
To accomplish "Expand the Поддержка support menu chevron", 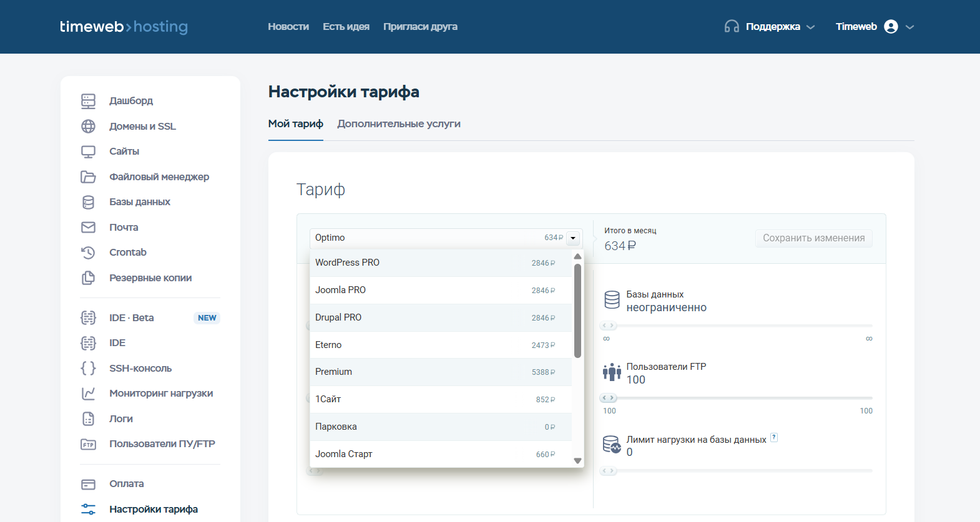I will pos(811,27).
